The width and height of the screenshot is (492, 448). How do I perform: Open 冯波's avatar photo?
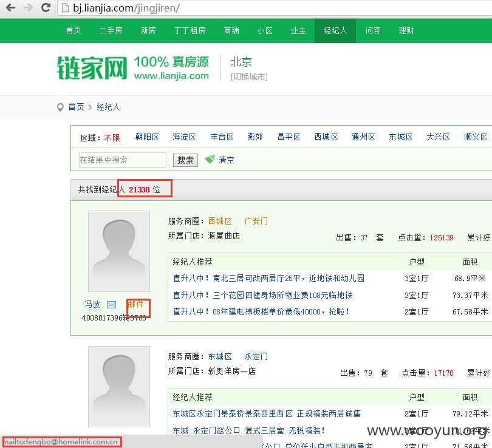[x=119, y=251]
